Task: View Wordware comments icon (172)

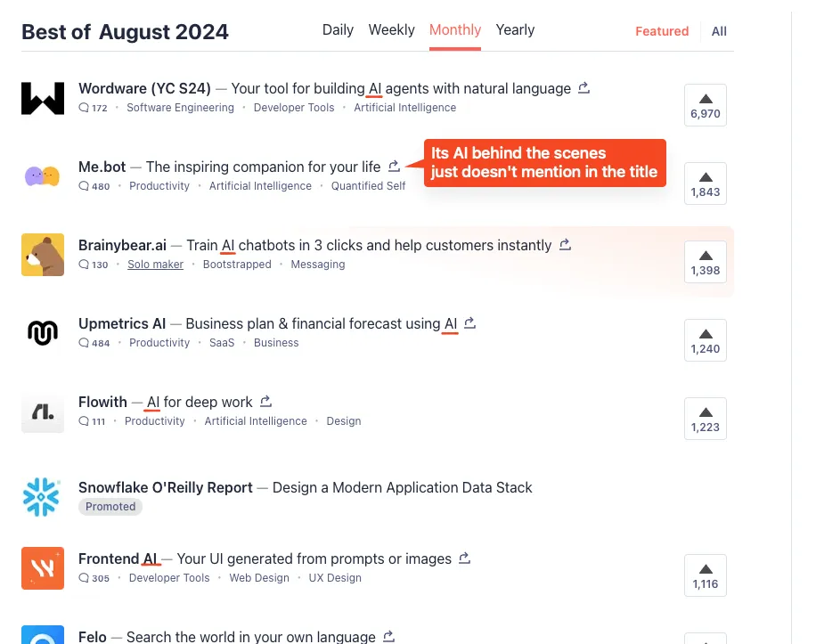Action: pyautogui.click(x=84, y=107)
